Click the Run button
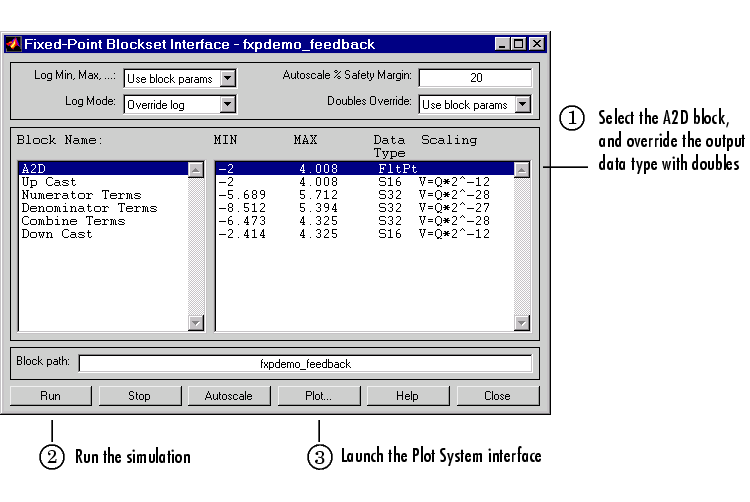Image resolution: width=750 pixels, height=502 pixels. tap(50, 396)
